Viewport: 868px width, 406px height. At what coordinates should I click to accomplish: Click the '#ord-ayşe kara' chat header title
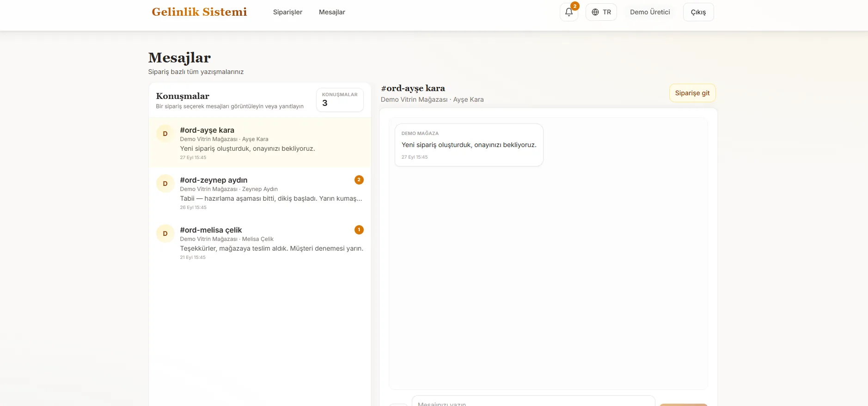click(x=413, y=88)
